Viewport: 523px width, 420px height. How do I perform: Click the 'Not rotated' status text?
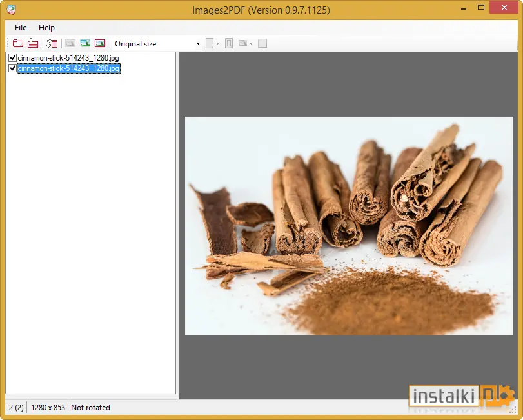90,408
